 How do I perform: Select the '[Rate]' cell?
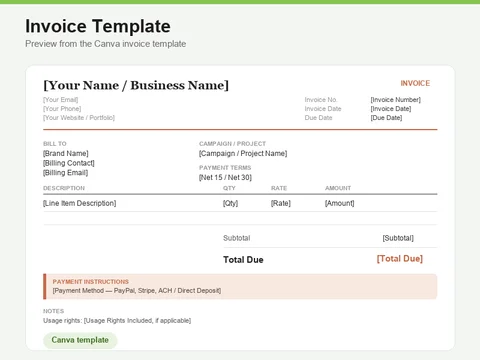click(x=281, y=203)
